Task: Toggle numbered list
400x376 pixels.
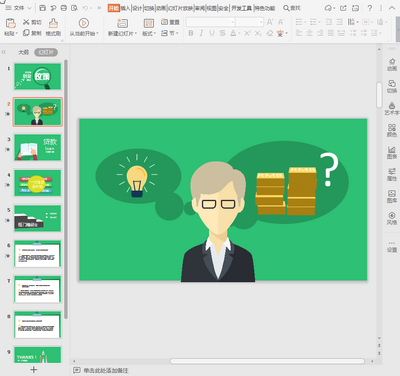Action: [x=313, y=22]
